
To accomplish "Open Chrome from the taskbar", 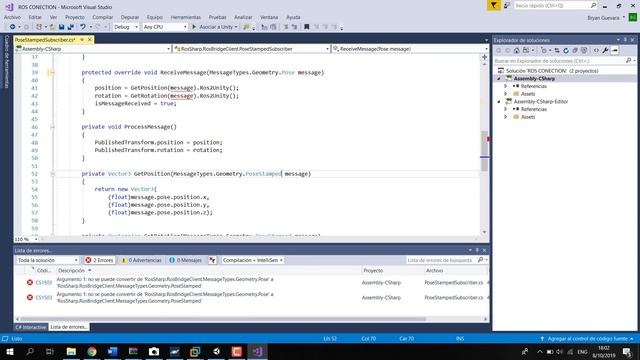I will (92, 351).
